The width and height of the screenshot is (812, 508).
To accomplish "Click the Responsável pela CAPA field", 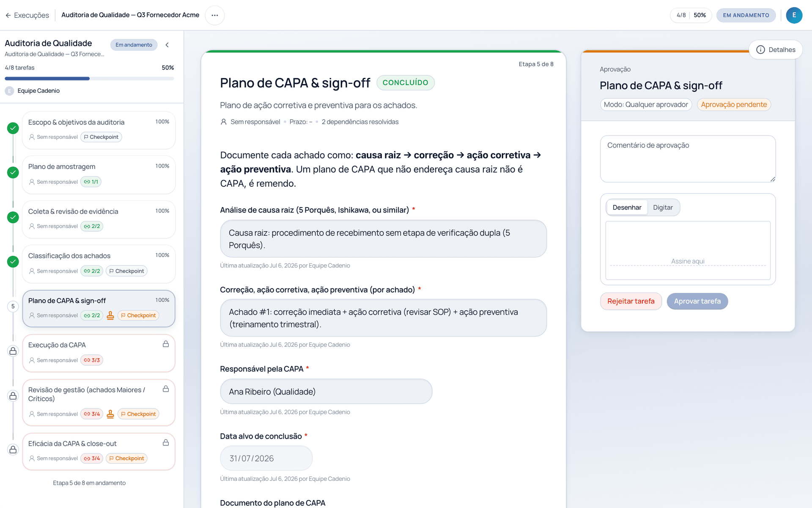I will 326,392.
